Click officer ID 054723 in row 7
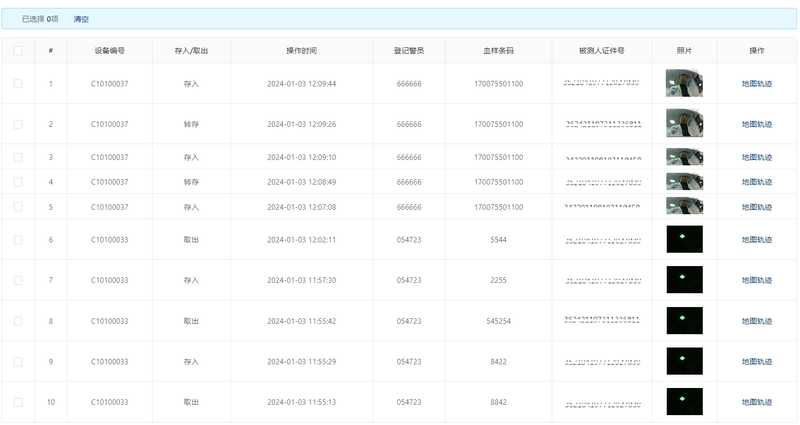Screen dimensions: 800x425 409,280
